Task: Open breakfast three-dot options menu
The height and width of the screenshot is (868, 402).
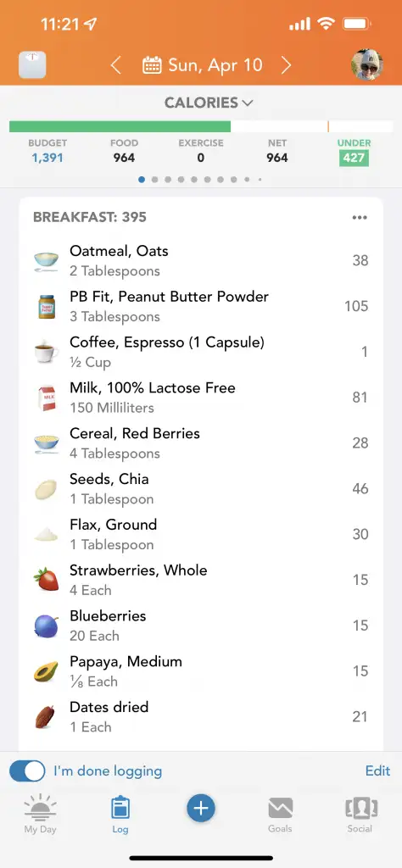Action: 360,218
